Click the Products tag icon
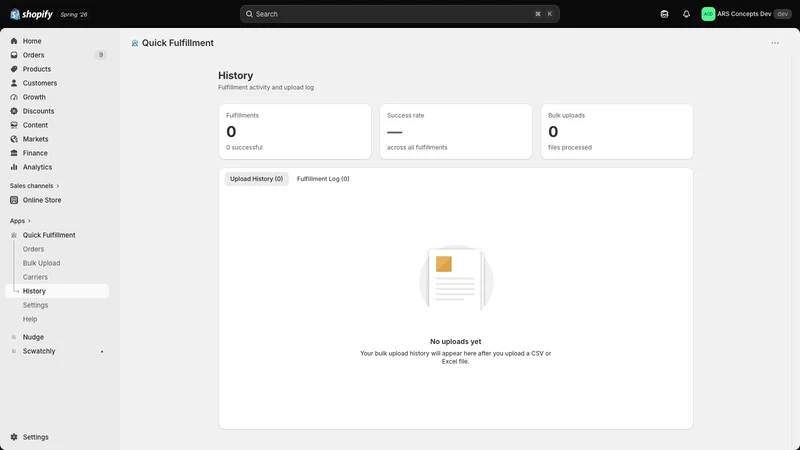Screen dimensions: 800x450 tap(14, 69)
